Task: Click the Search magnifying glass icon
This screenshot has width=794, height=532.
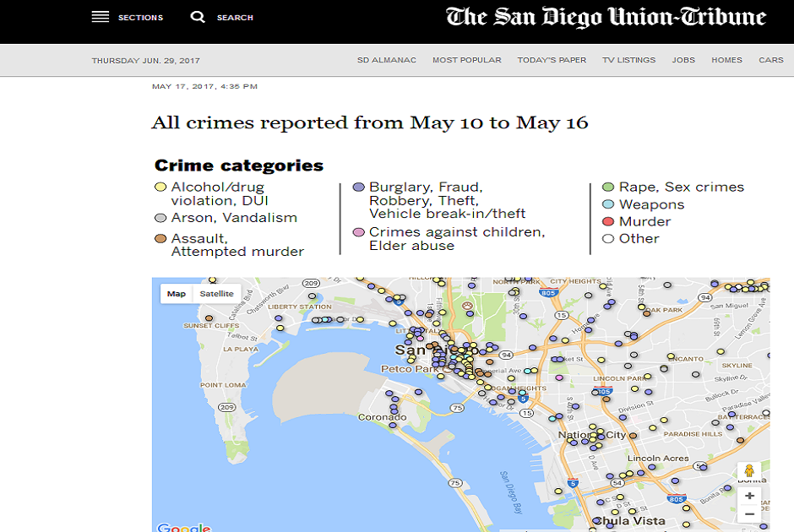Action: [x=198, y=17]
